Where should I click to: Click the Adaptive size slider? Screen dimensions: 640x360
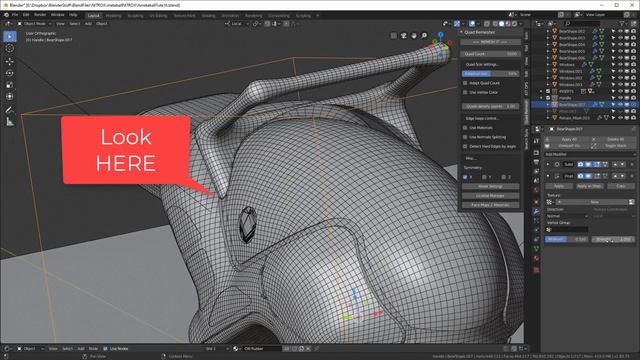pyautogui.click(x=491, y=74)
